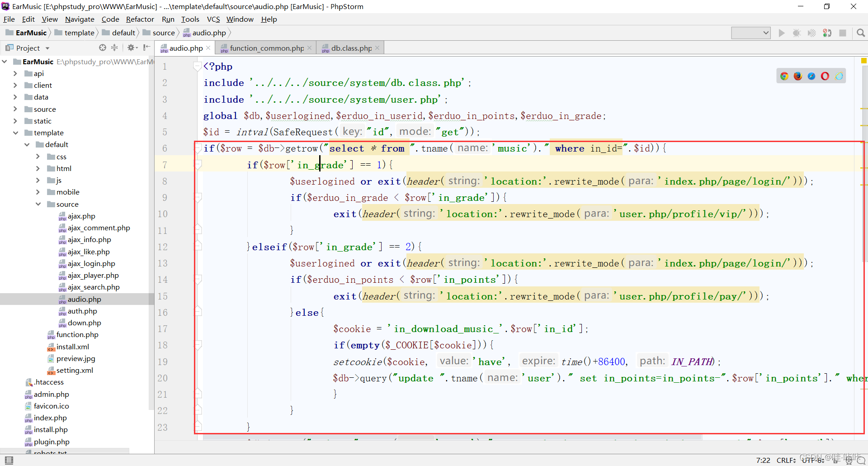Screen dimensions: 868x466
Task: Toggle listening for PHP debug connections
Action: (827, 33)
